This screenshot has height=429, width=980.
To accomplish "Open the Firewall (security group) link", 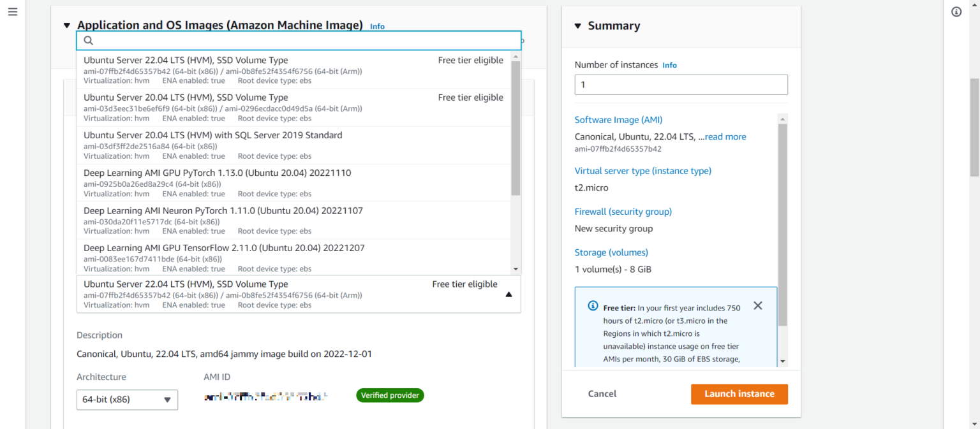I will (623, 211).
